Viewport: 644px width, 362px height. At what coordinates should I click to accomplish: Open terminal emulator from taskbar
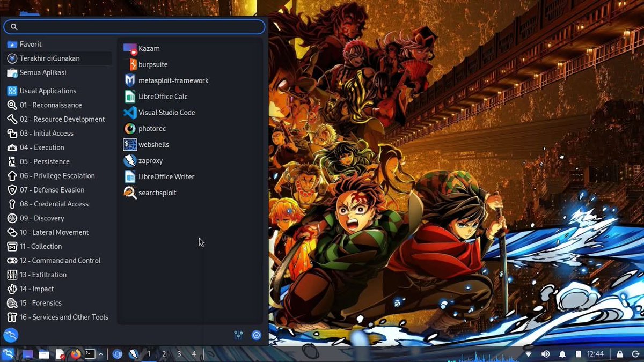[x=90, y=354]
